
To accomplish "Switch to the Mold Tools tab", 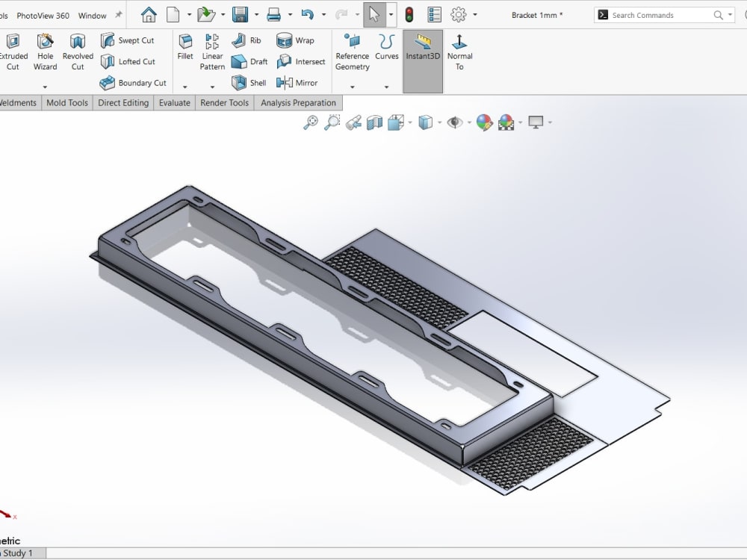I will [x=67, y=103].
